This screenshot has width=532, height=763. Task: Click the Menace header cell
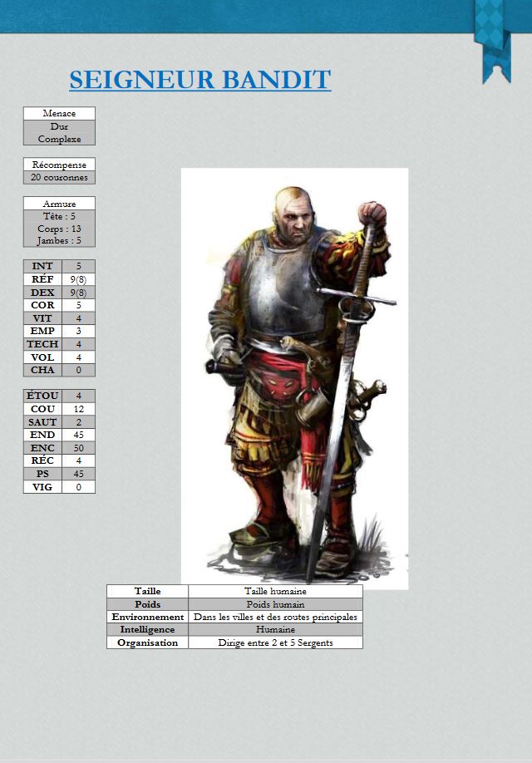tap(59, 113)
